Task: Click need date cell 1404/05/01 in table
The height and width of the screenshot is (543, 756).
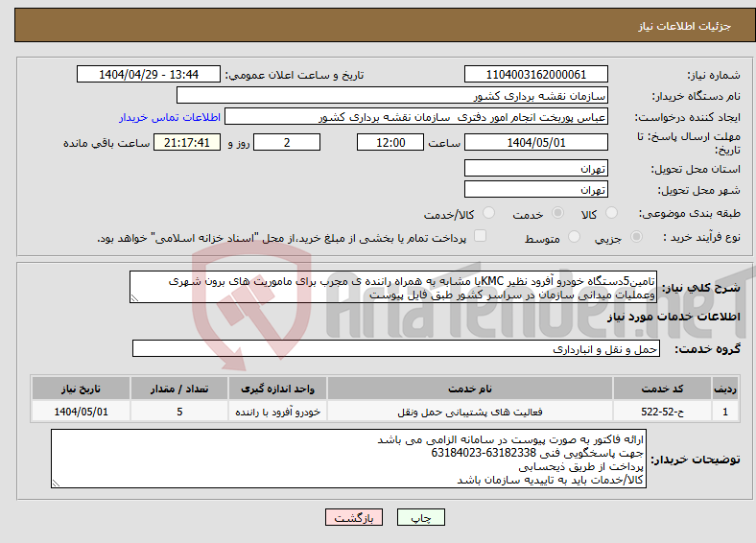Action: pos(81,412)
